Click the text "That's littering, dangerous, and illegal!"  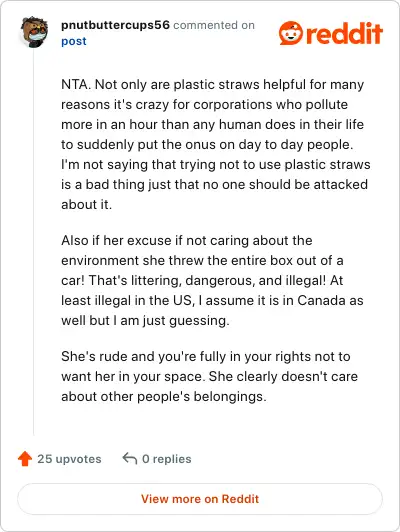click(207, 280)
